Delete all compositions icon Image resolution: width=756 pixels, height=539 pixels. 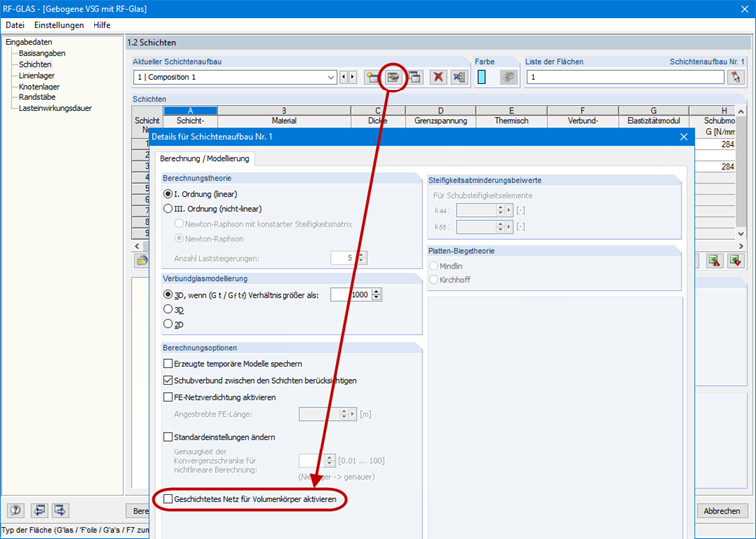tap(459, 77)
